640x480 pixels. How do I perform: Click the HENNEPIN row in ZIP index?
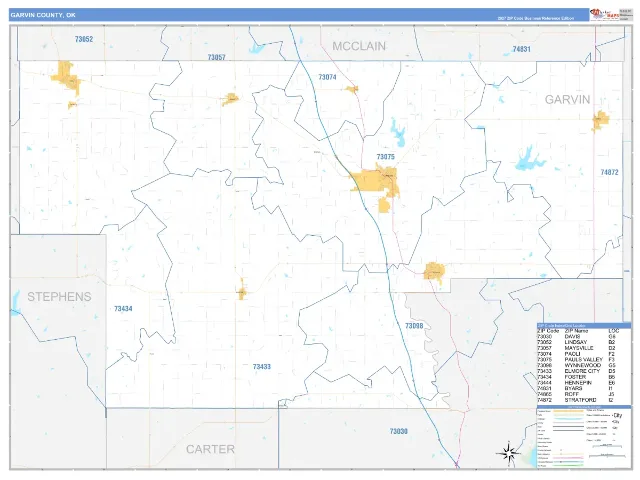coord(578,383)
